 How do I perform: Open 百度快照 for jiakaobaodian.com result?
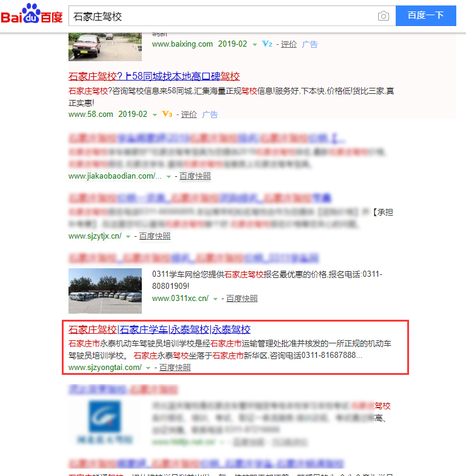(195, 176)
